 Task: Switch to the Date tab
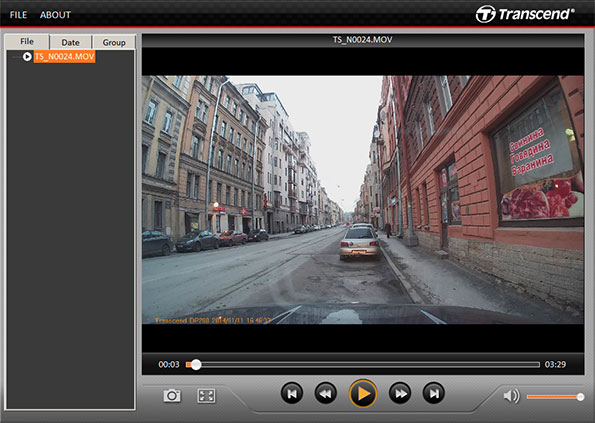coord(71,42)
